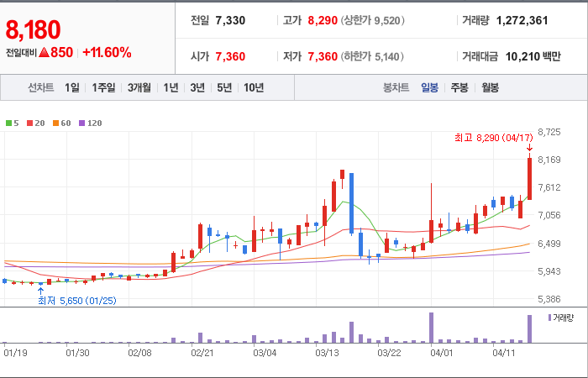Click the 선차트 label
The image size is (588, 378).
[x=41, y=87]
